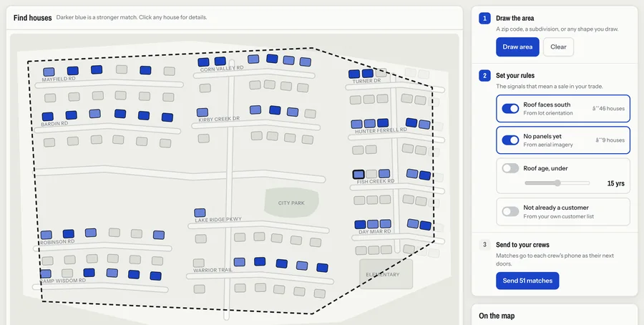
Task: Open the outlined selected house on Fish Creek Rd
Action: pos(358,174)
